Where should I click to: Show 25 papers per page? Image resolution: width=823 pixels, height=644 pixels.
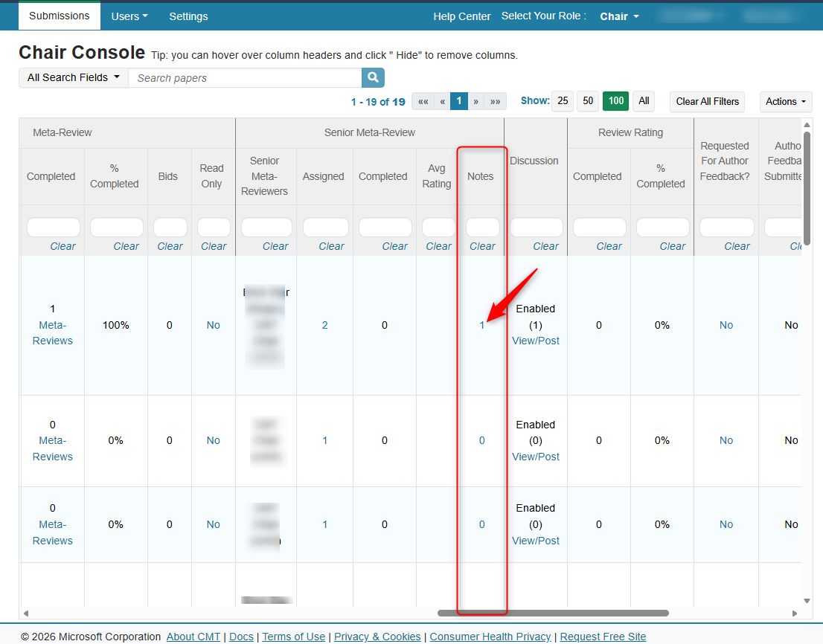[563, 101]
